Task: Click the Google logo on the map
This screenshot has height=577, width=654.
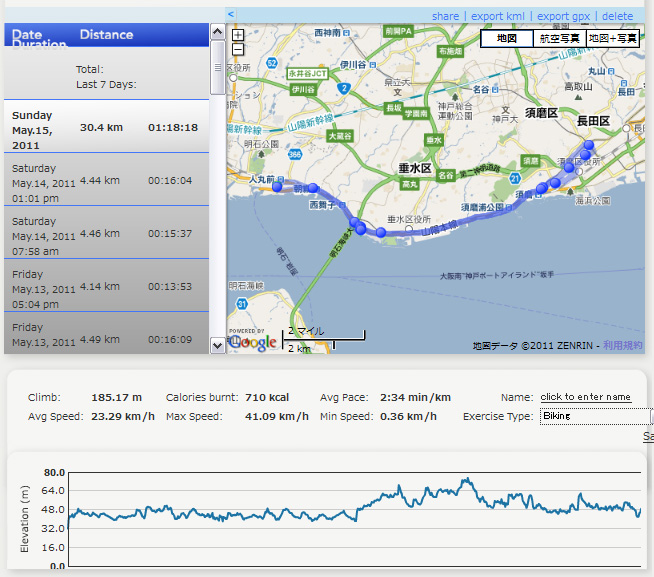Action: coord(253,343)
